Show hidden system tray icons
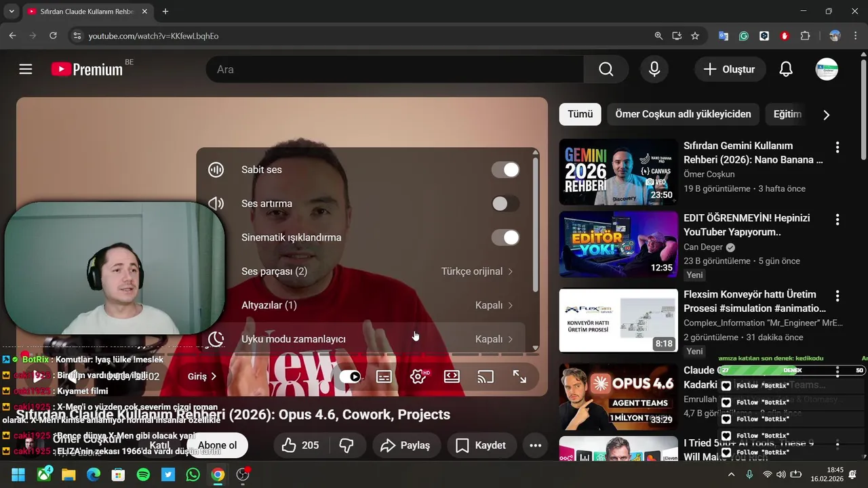868x488 pixels. (x=731, y=475)
